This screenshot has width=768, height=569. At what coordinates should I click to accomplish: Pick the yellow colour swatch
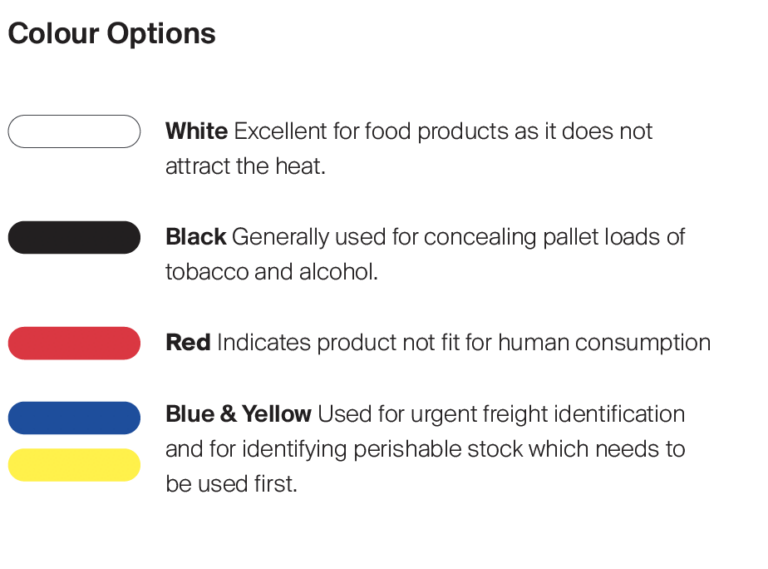click(x=74, y=465)
